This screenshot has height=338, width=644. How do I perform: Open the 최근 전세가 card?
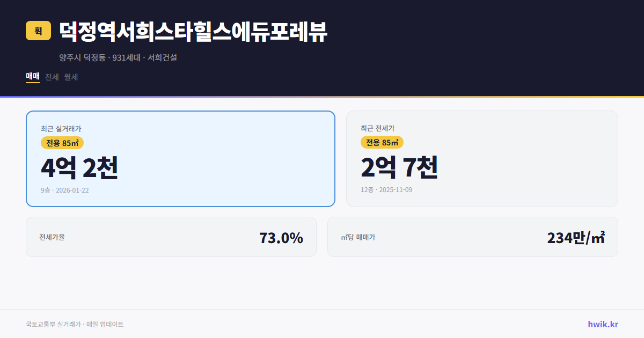482,158
